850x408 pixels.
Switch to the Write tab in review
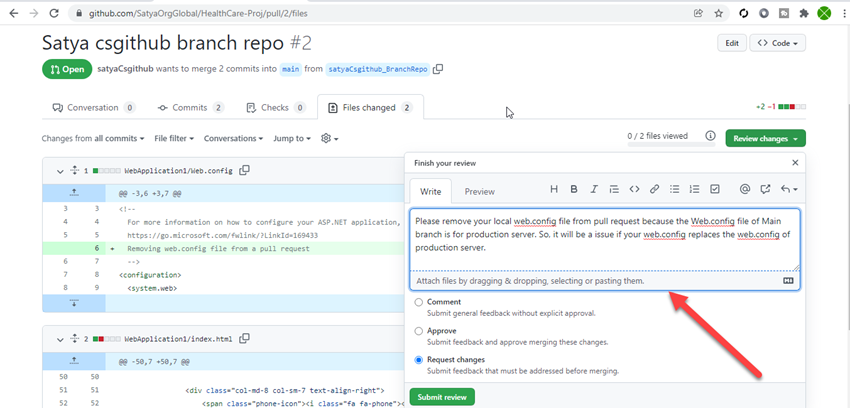(430, 192)
